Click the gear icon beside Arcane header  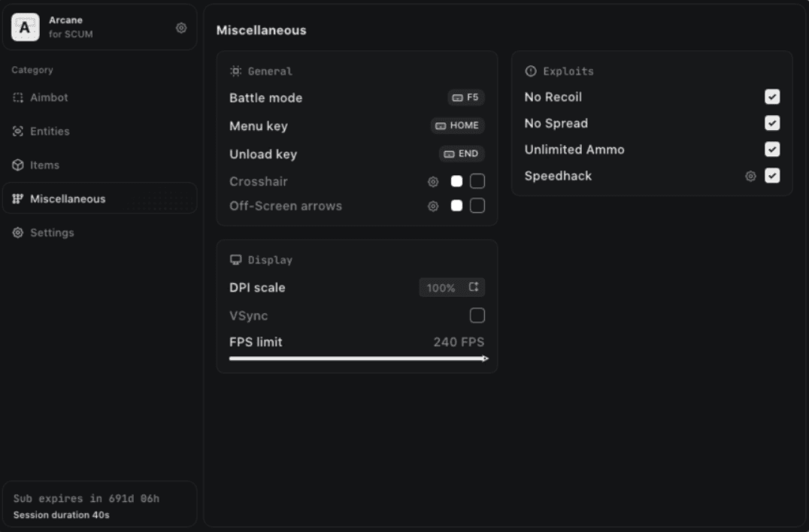tap(181, 28)
